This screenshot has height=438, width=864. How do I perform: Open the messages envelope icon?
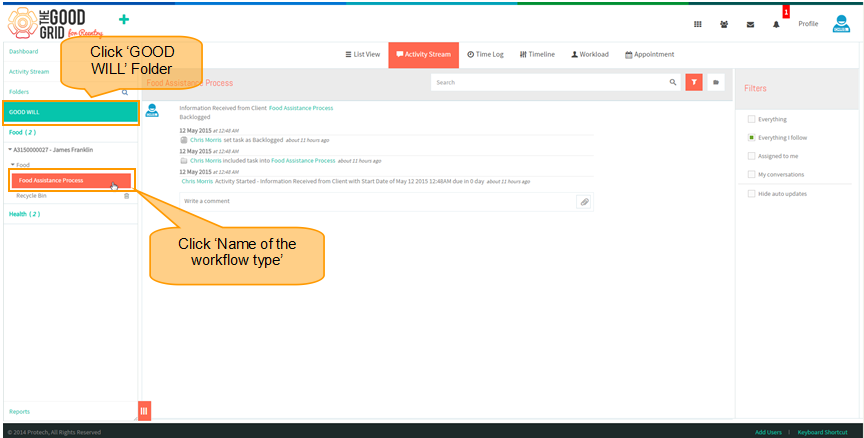750,24
